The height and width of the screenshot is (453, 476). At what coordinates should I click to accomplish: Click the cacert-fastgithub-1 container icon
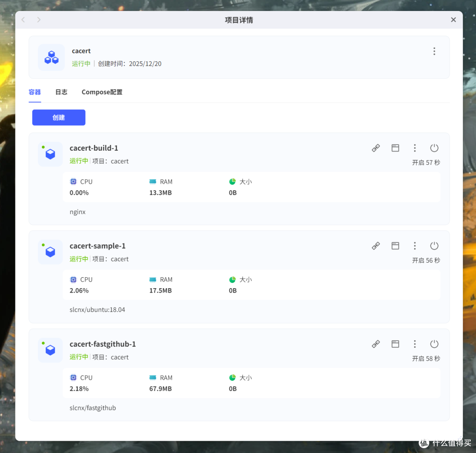click(x=50, y=350)
